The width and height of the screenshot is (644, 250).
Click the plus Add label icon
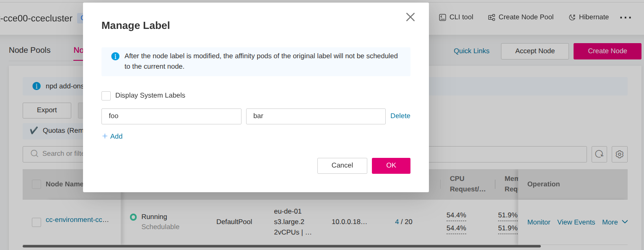tap(105, 136)
